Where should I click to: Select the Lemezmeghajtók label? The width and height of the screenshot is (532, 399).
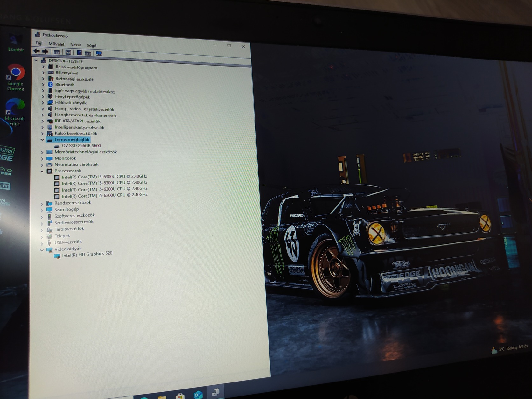point(72,139)
